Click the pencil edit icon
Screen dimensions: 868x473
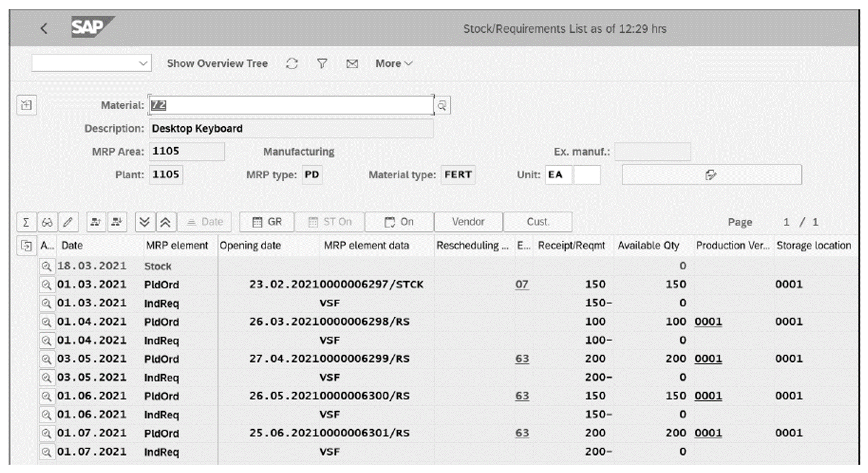pyautogui.click(x=68, y=221)
